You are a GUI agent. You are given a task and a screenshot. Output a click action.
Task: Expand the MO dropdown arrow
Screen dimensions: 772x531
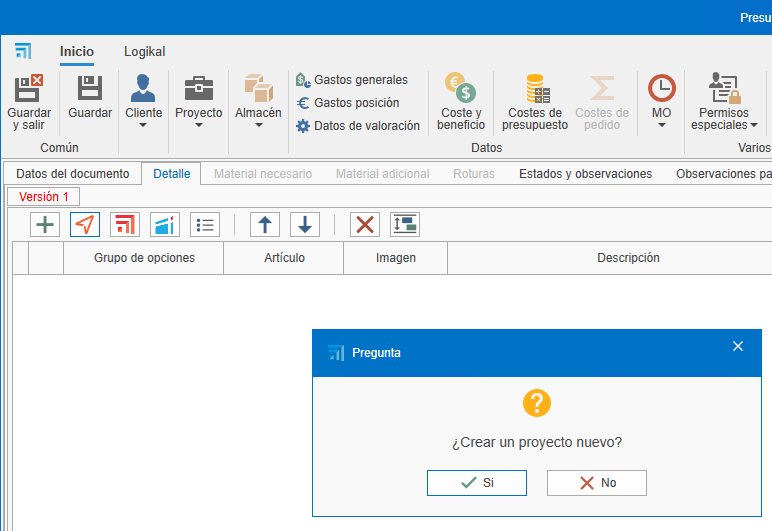(662, 125)
